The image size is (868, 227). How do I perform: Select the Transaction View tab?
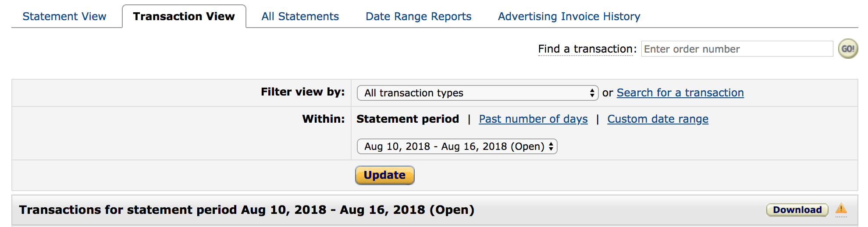(x=184, y=16)
